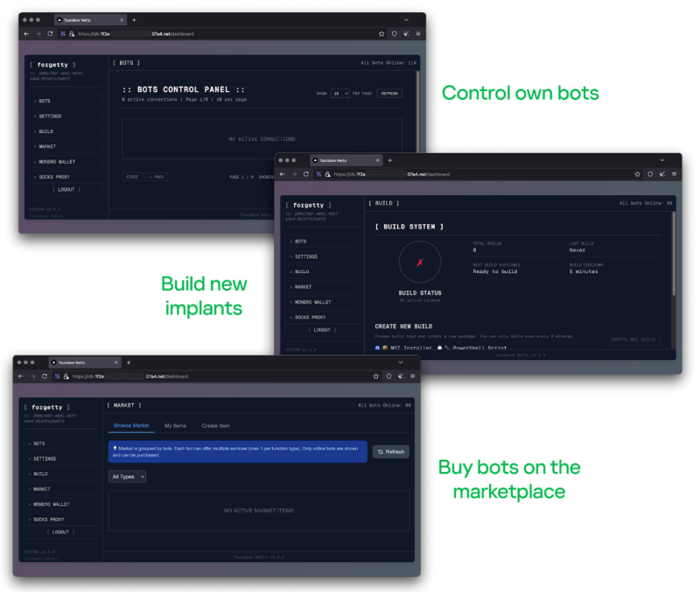Click the Refresh button in the Market page
The image size is (700, 592).
(x=390, y=452)
